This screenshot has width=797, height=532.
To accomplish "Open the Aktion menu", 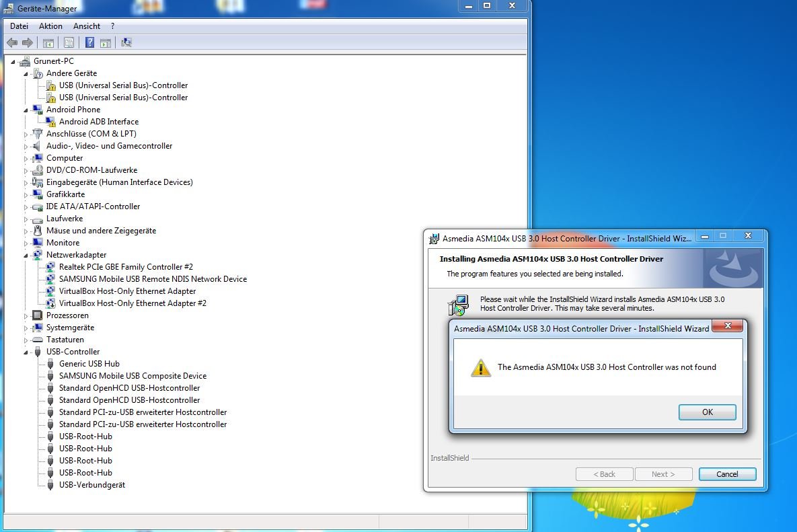I will [x=51, y=26].
